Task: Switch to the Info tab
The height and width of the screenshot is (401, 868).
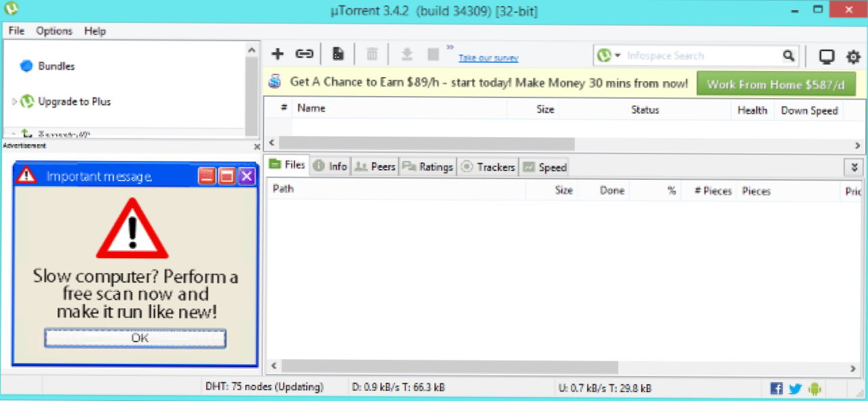Action: coord(330,166)
